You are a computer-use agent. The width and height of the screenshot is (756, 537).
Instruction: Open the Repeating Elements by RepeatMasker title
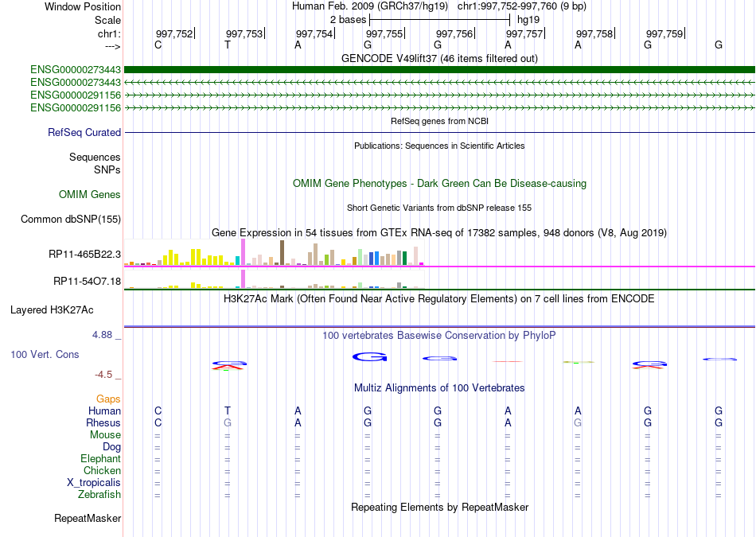tap(439, 507)
